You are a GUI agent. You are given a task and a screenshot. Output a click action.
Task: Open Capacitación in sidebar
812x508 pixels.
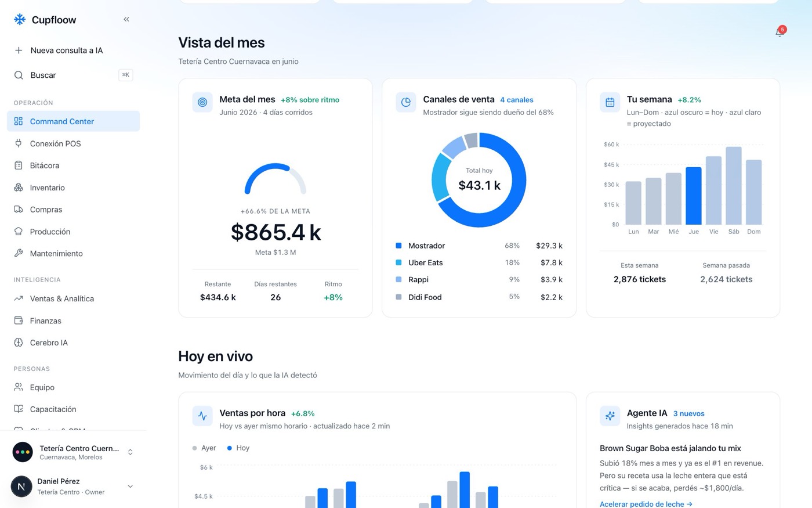click(x=73, y=409)
